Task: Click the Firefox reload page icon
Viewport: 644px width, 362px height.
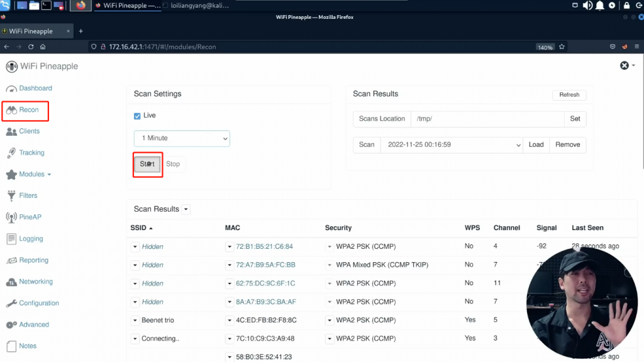Action: [31, 47]
